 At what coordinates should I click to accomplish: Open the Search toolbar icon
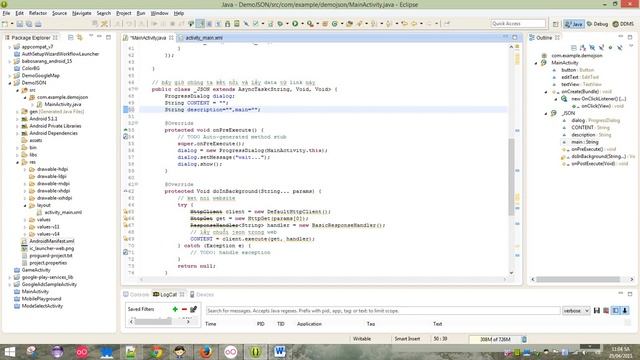click(x=359, y=24)
